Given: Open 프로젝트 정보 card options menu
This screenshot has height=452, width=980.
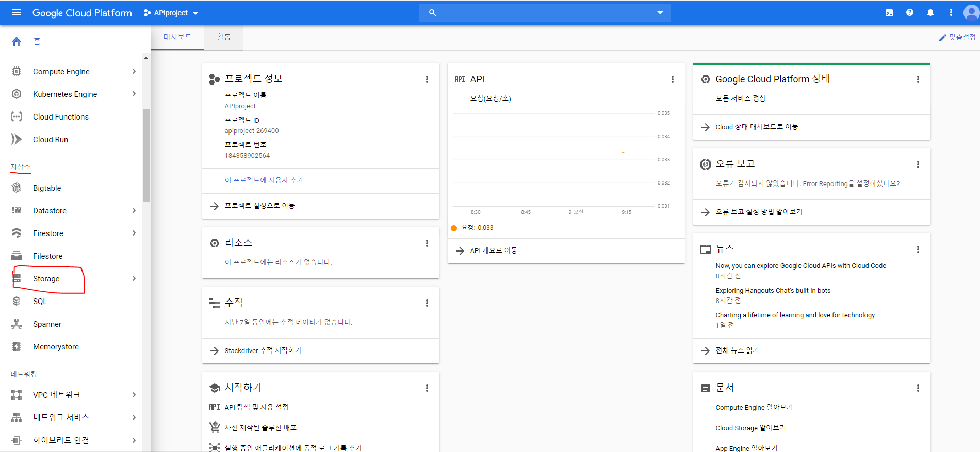Looking at the screenshot, I should click(x=427, y=79).
